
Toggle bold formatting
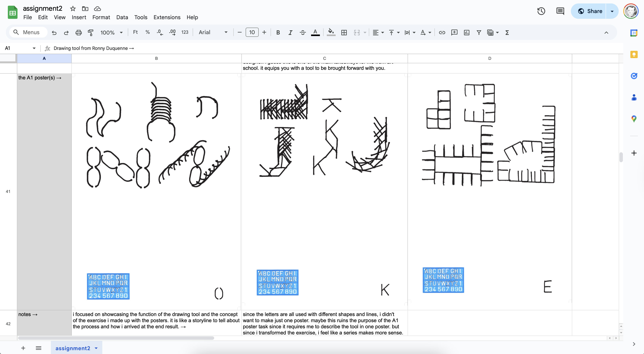point(278,32)
